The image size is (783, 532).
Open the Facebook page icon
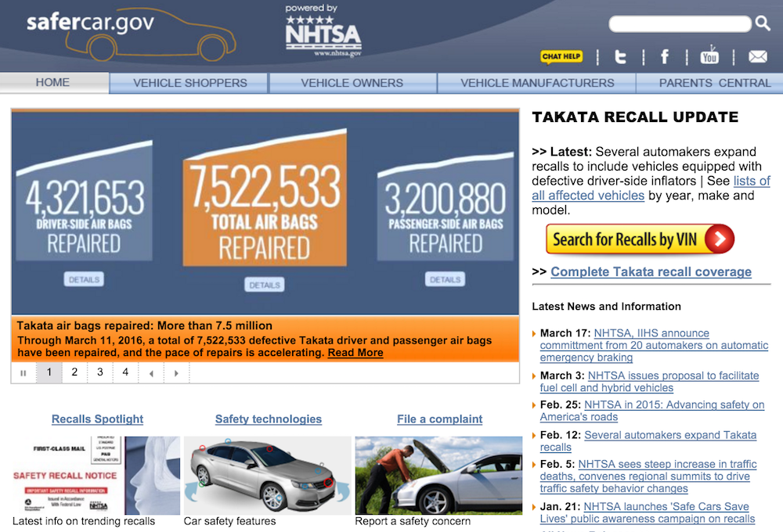pyautogui.click(x=664, y=56)
